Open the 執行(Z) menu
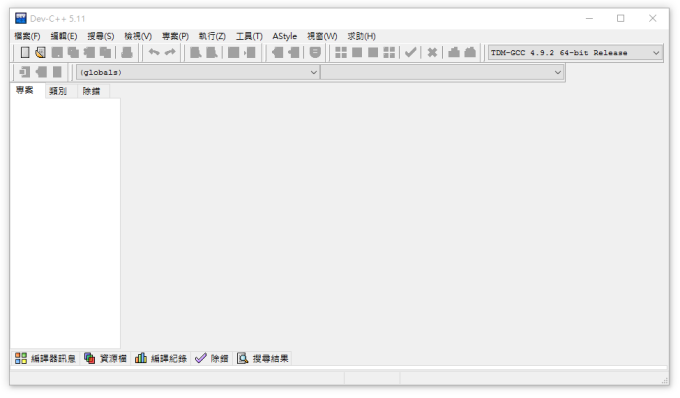 click(x=212, y=36)
